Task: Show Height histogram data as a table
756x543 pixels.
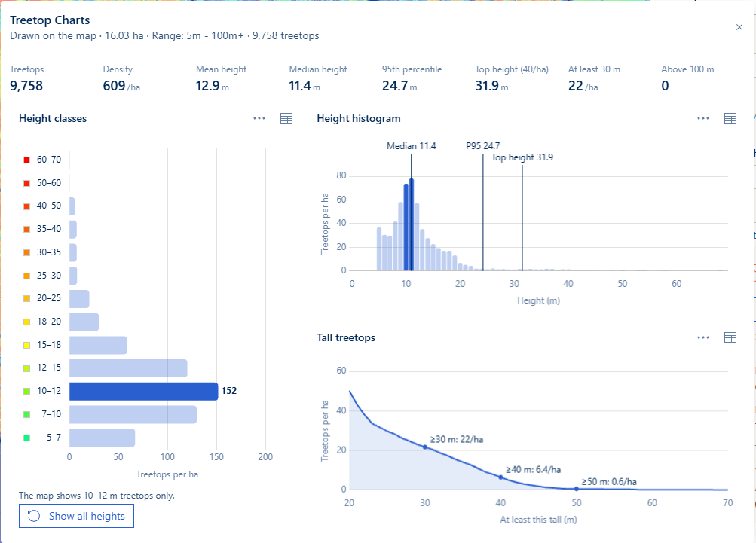Action: 730,118
